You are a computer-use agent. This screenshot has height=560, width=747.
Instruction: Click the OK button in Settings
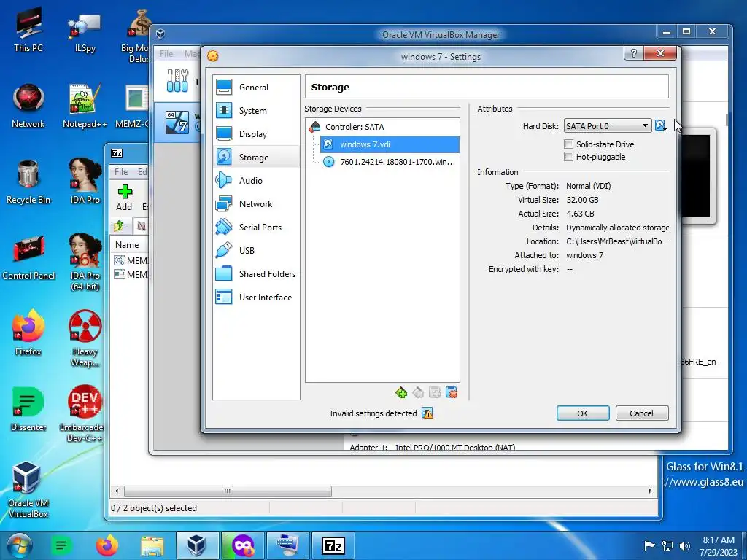(583, 413)
